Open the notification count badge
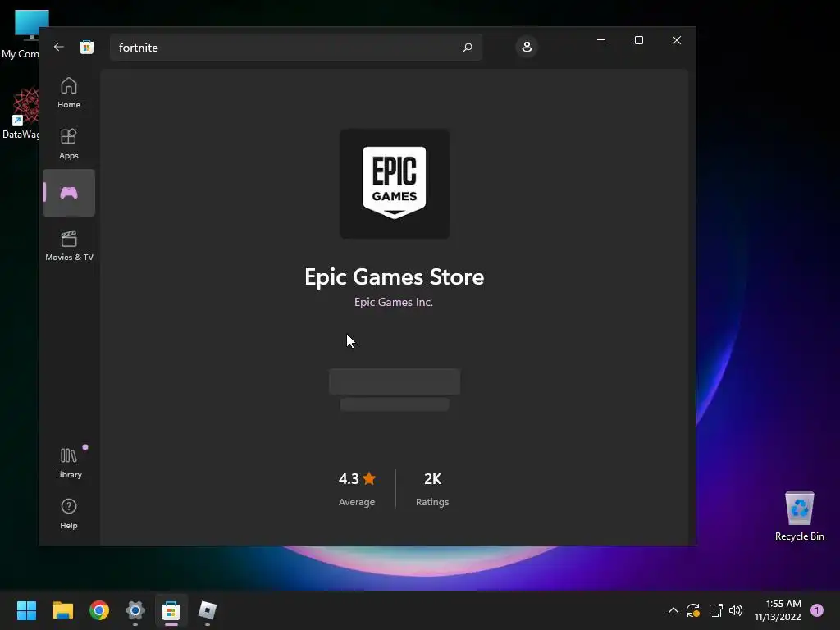Screen dimensions: 840x630 [817, 610]
